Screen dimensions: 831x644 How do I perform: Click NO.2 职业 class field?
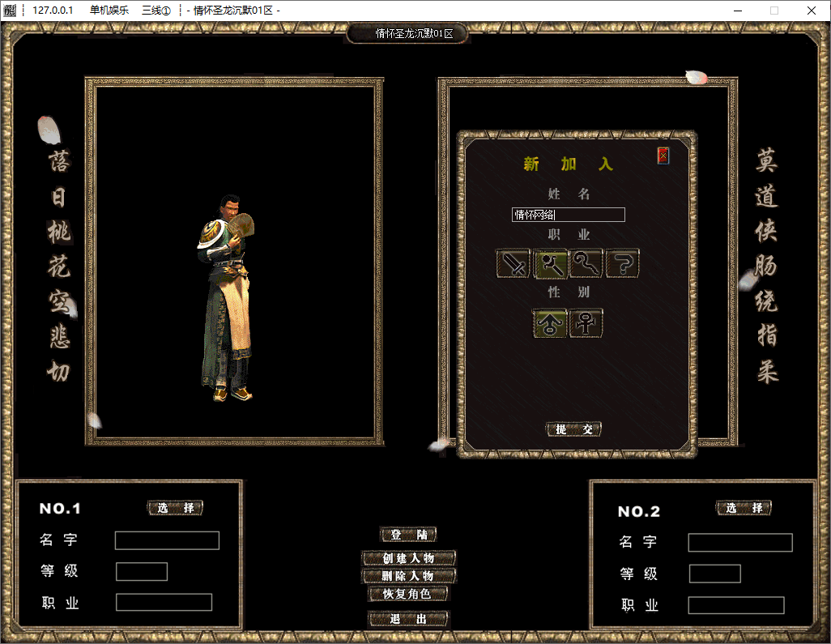click(736, 605)
